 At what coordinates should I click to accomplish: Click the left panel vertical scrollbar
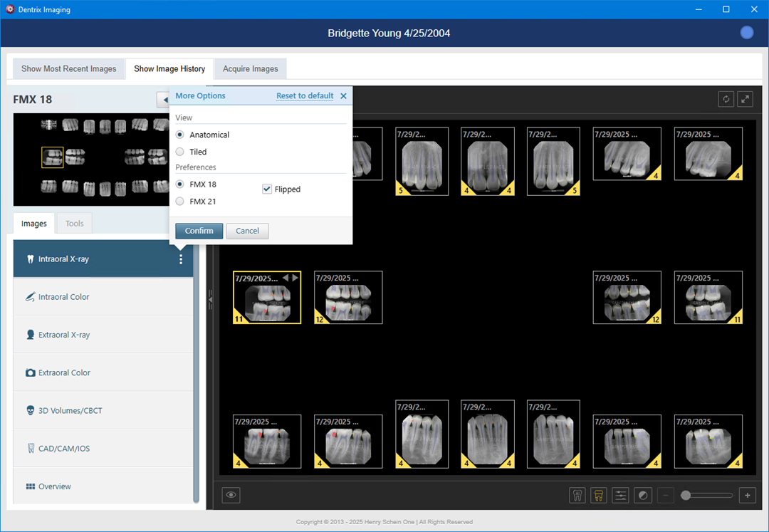click(197, 372)
